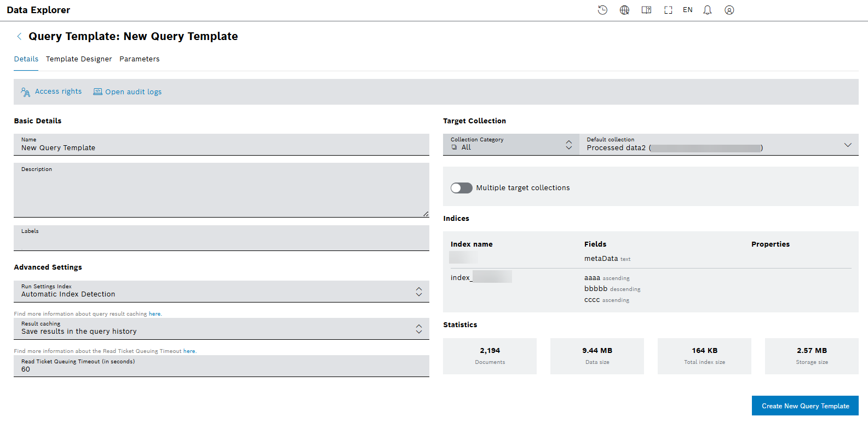Switch to the Details tab
Screen dimensions: 868x422
[26, 59]
